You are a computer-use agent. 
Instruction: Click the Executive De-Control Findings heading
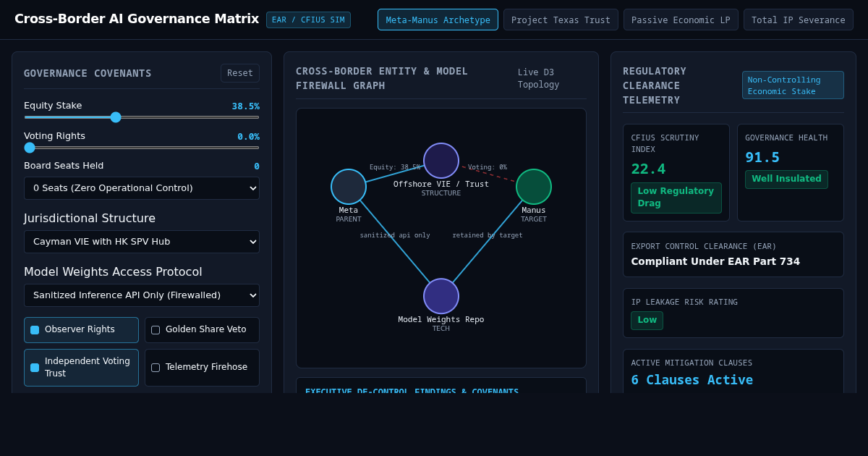tap(412, 389)
